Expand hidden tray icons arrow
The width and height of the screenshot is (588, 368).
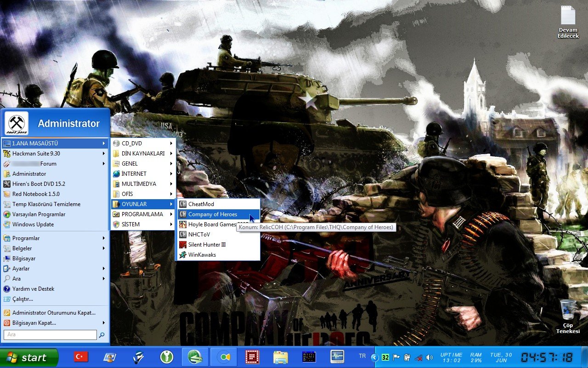[x=374, y=357]
